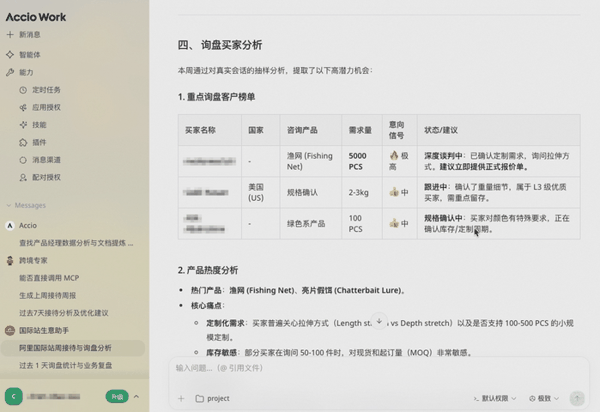Open the 极致 mode dropdown

coord(544,397)
